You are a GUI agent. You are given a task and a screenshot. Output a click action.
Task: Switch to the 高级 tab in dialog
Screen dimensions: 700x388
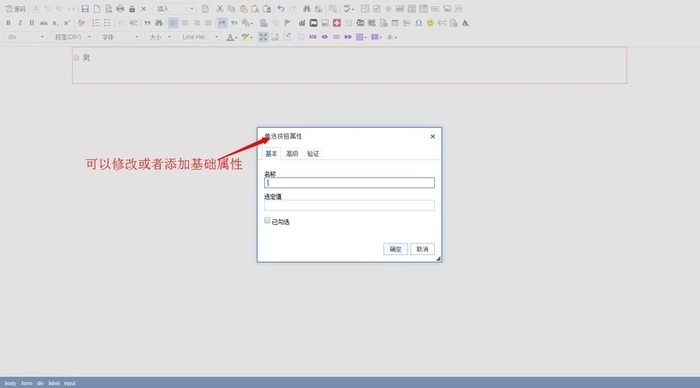point(292,154)
